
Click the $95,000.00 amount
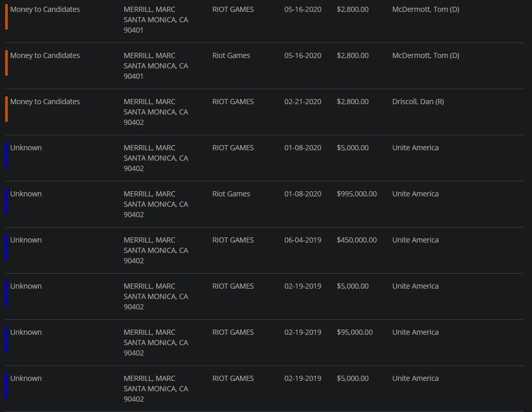355,332
